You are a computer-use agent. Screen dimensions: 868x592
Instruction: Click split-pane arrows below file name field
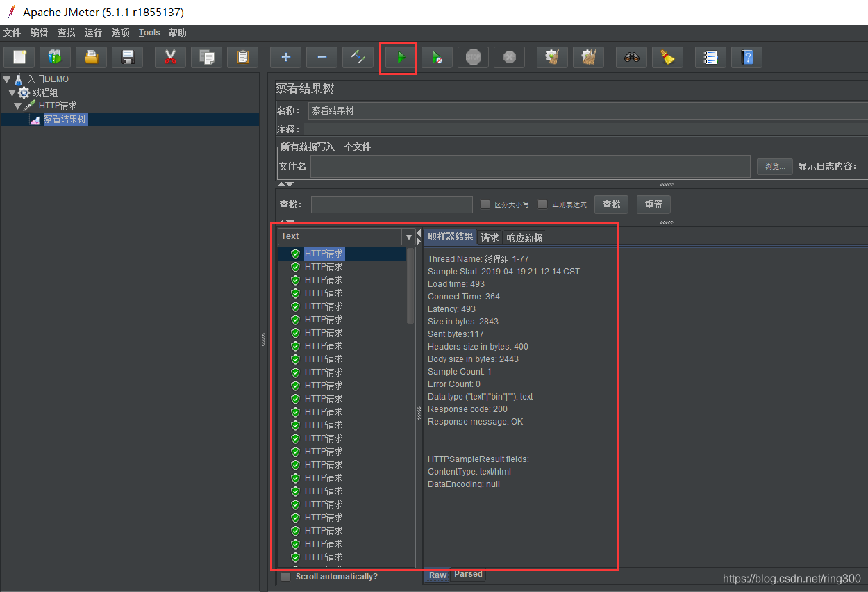click(285, 184)
